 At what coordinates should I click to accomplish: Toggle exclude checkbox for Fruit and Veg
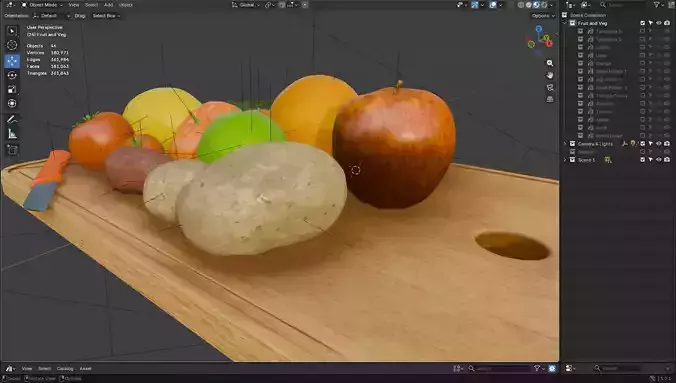coord(642,23)
